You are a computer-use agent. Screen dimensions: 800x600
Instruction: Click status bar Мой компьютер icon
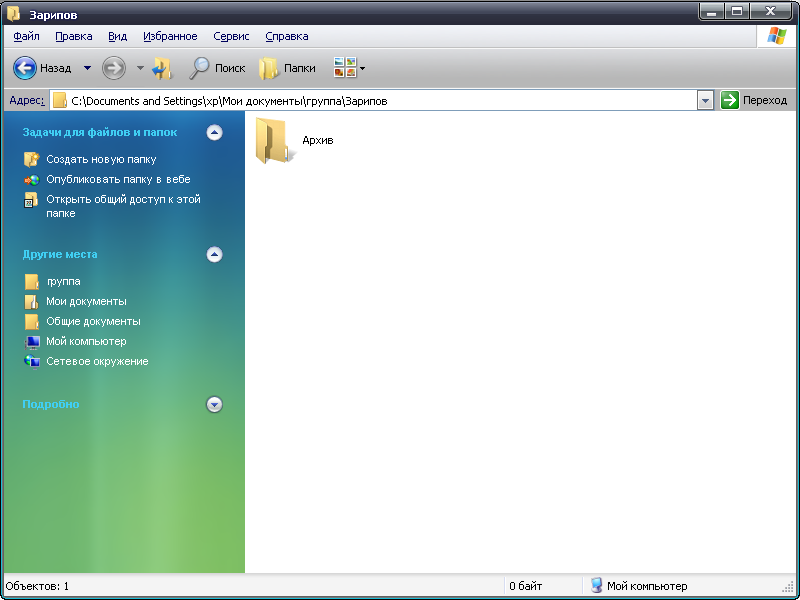[x=596, y=586]
